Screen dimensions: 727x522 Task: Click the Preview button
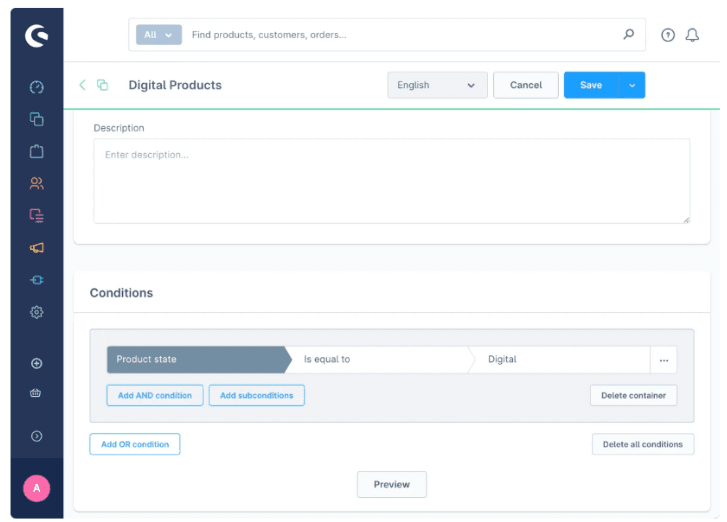[392, 484]
